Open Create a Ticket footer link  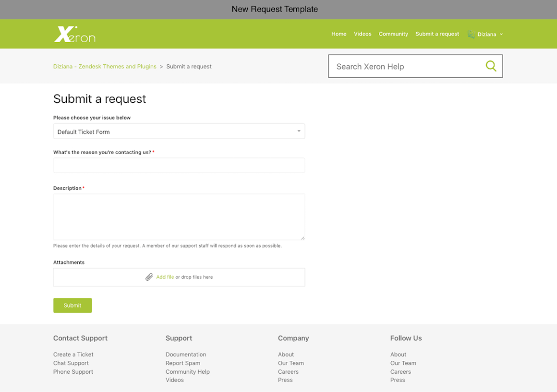pos(73,355)
